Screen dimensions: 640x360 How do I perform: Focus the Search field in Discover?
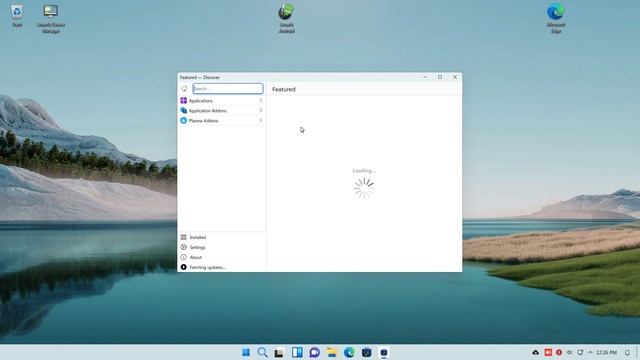228,89
